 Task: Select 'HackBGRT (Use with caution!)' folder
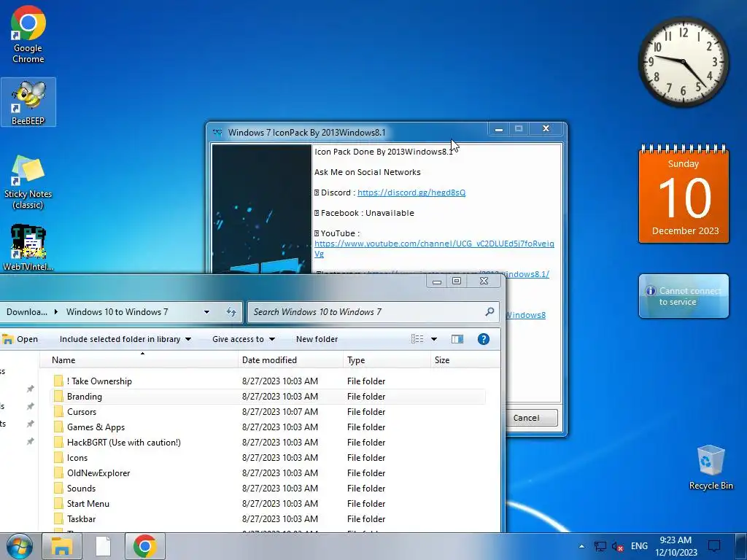coord(268,442)
